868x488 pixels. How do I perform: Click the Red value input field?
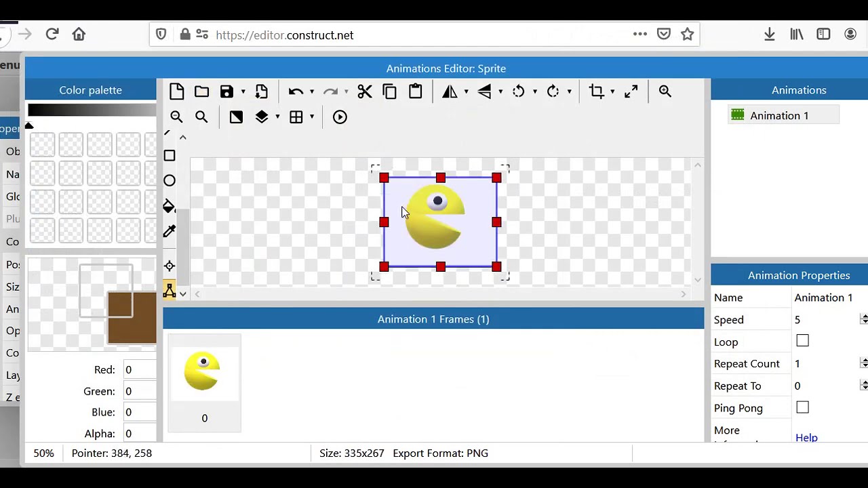pos(140,370)
